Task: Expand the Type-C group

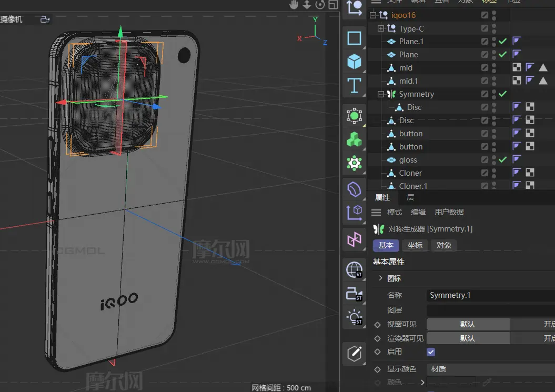Action: click(380, 28)
